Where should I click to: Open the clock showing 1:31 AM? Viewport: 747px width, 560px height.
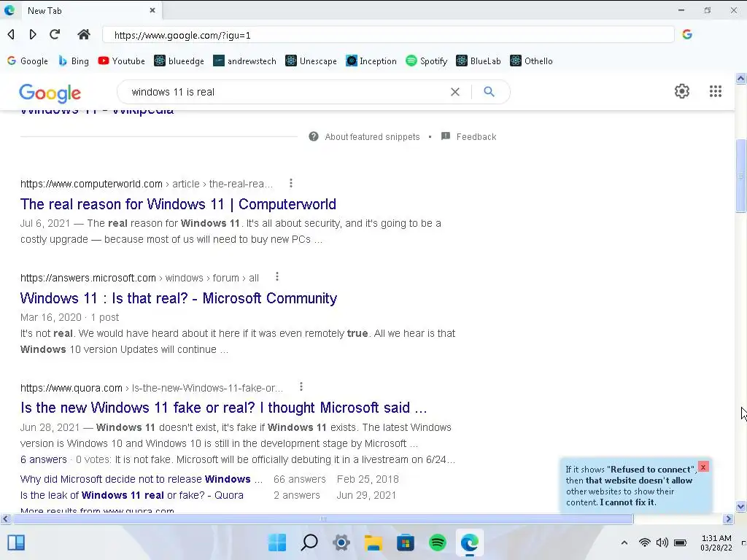coord(716,542)
